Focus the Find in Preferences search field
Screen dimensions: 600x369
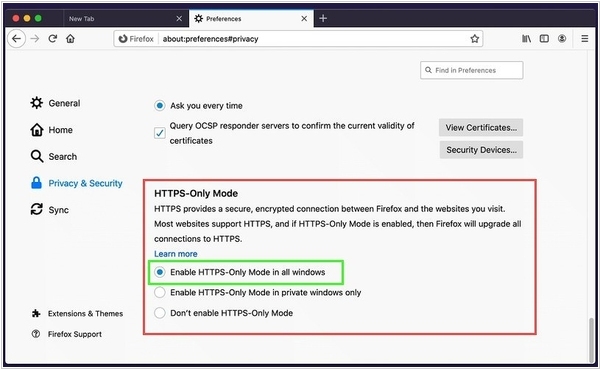[471, 70]
